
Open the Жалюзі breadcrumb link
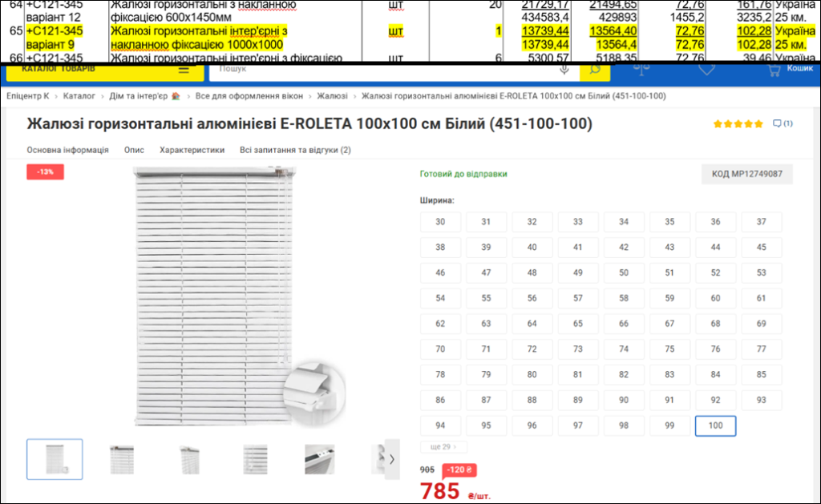tap(332, 96)
